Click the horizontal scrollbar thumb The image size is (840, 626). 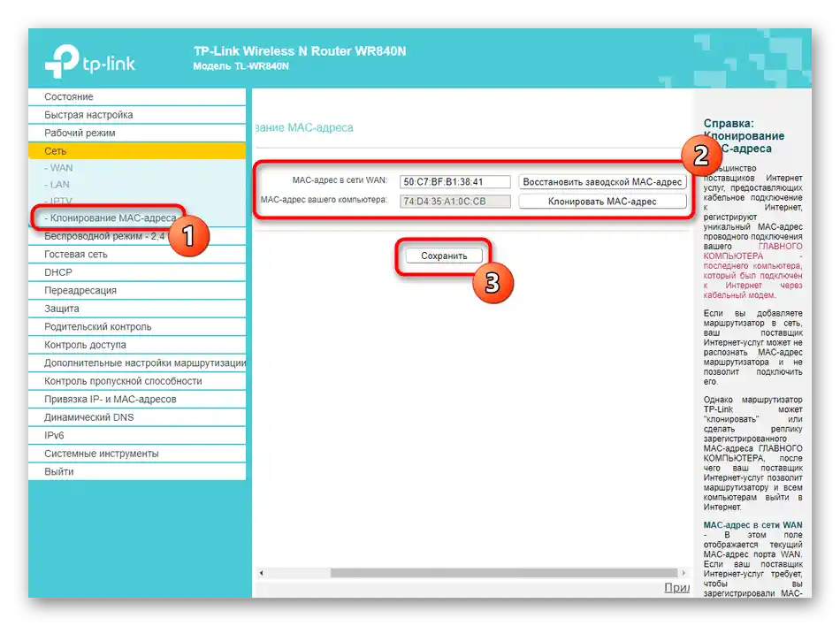504,573
